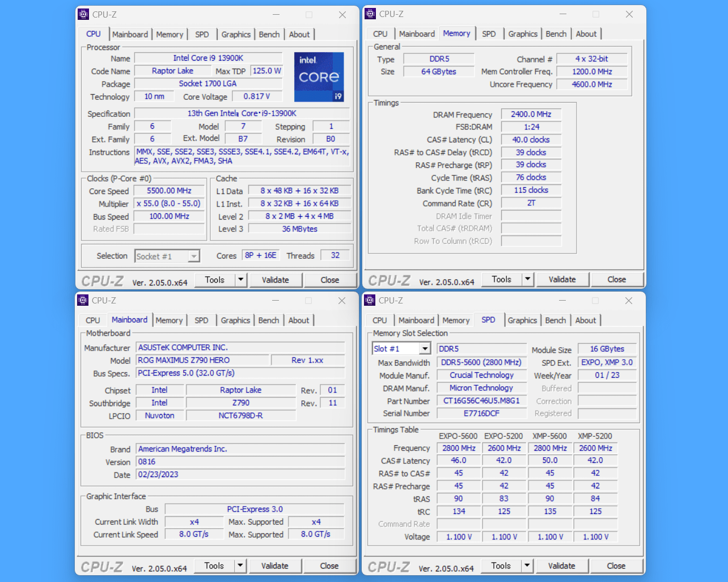
Task: Click the BIOS date 02/23/2023 field
Action: (240, 474)
